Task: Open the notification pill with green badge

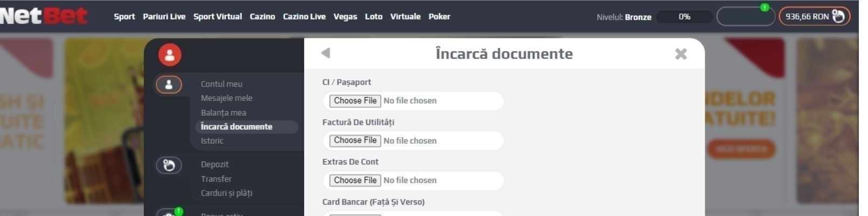Action: click(x=746, y=17)
